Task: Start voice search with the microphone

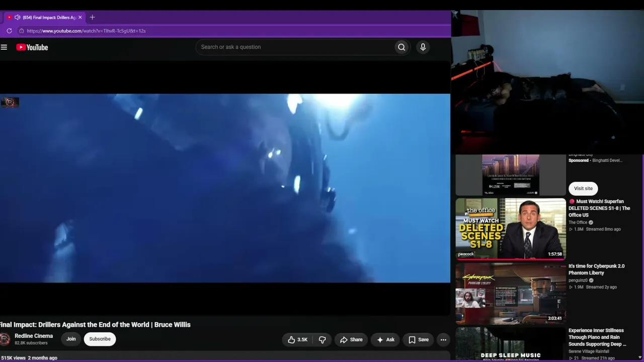Action: [423, 47]
